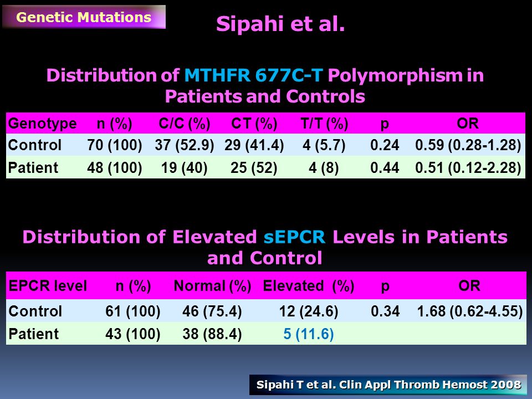Select the p value "0.34"
532x399 pixels.
pos(385,311)
